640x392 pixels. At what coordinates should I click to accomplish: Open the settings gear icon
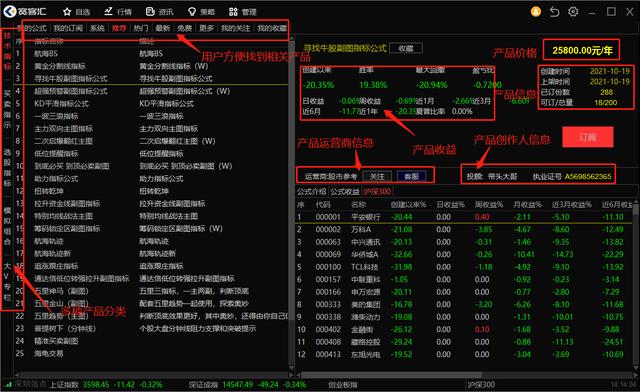tap(573, 12)
